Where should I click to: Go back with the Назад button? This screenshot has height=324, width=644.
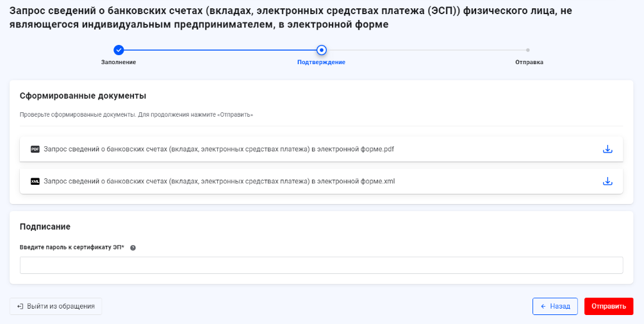[x=555, y=306]
